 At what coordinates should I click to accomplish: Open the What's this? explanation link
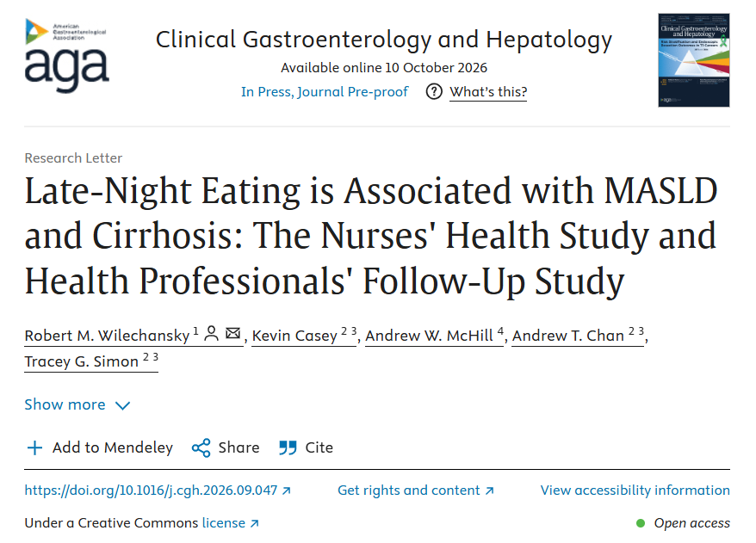click(x=488, y=91)
